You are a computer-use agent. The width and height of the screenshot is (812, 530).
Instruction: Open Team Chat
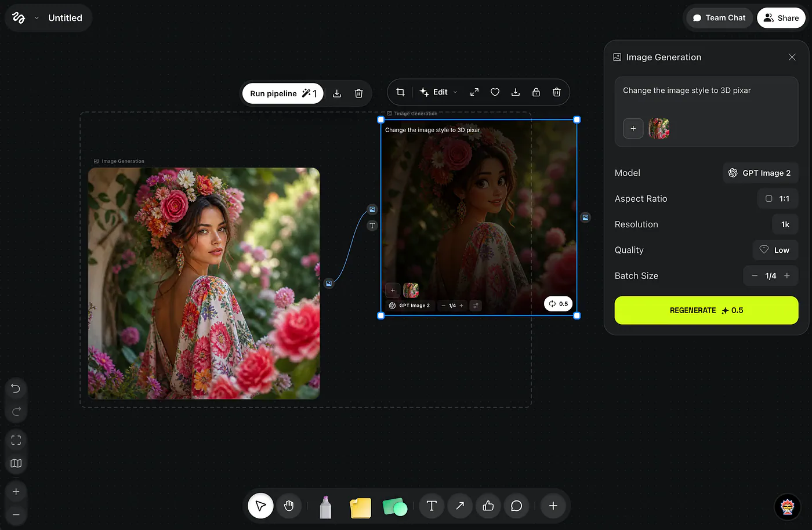[719, 18]
